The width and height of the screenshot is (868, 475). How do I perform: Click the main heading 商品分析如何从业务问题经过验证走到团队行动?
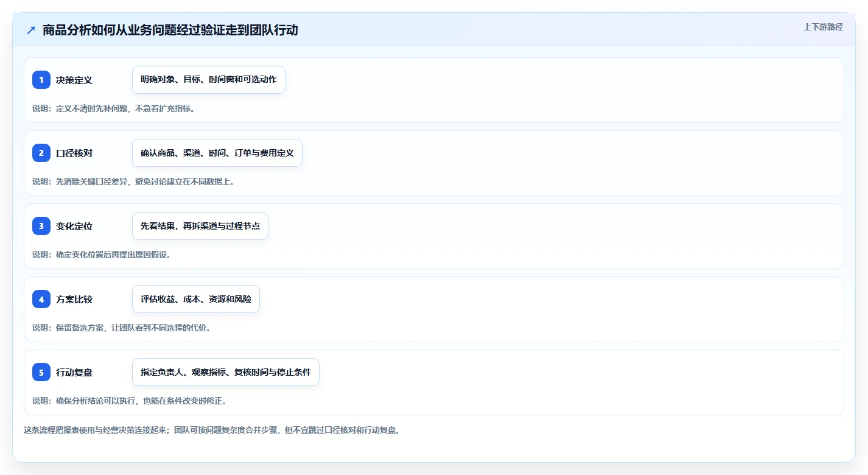[170, 30]
